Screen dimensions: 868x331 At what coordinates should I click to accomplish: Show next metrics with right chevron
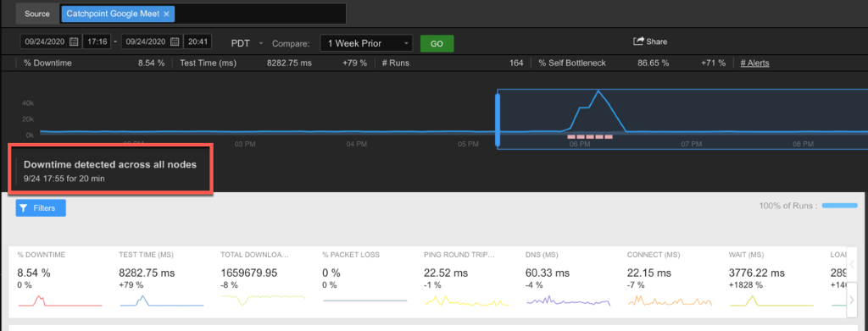(x=851, y=300)
